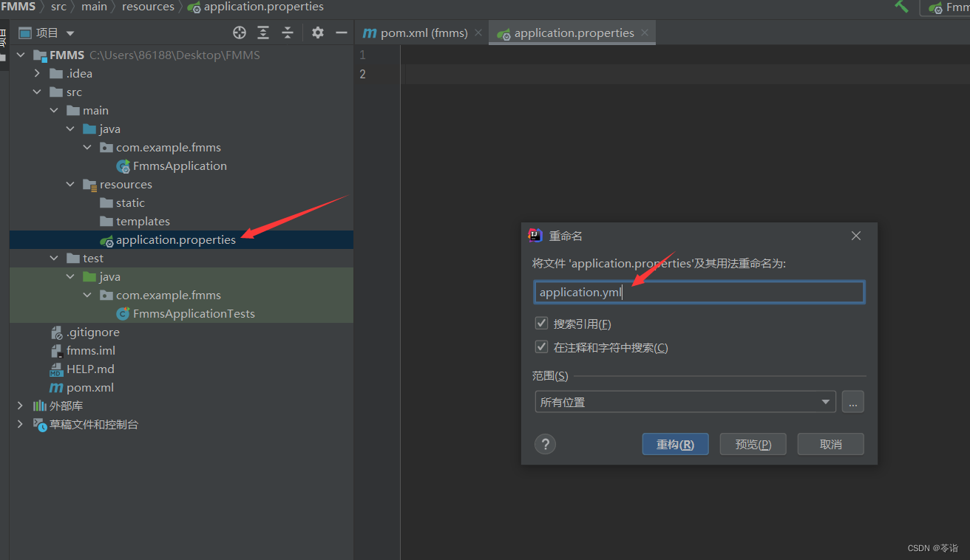Select the HELP.md file in the tree
Viewport: 970px width, 560px height.
tap(90, 369)
